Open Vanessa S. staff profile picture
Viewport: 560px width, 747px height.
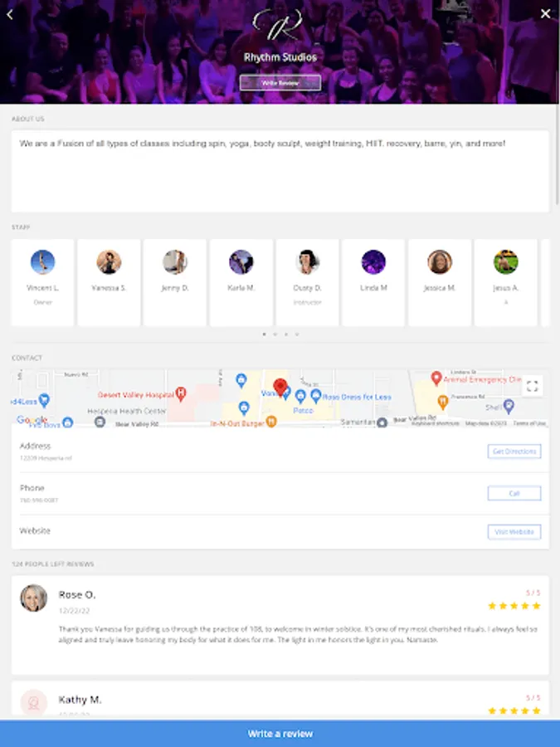(109, 262)
